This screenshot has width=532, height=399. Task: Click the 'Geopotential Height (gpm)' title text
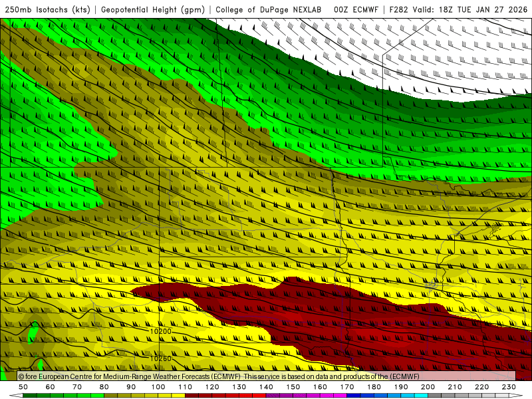tap(153, 9)
